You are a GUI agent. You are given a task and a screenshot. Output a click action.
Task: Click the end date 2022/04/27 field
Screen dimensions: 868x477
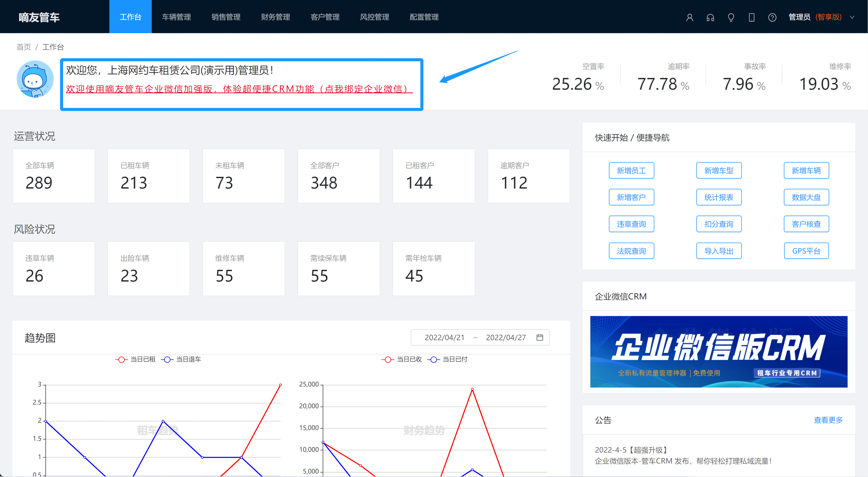[x=505, y=337]
